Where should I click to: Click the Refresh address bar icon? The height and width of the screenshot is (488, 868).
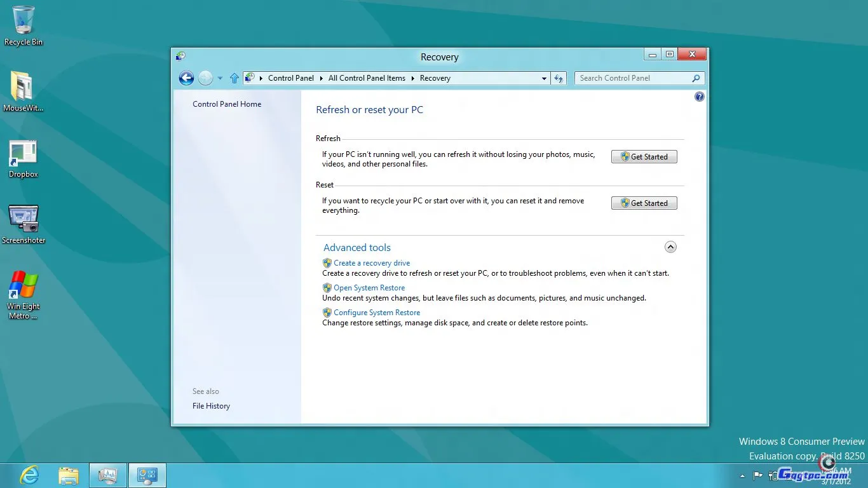click(559, 78)
